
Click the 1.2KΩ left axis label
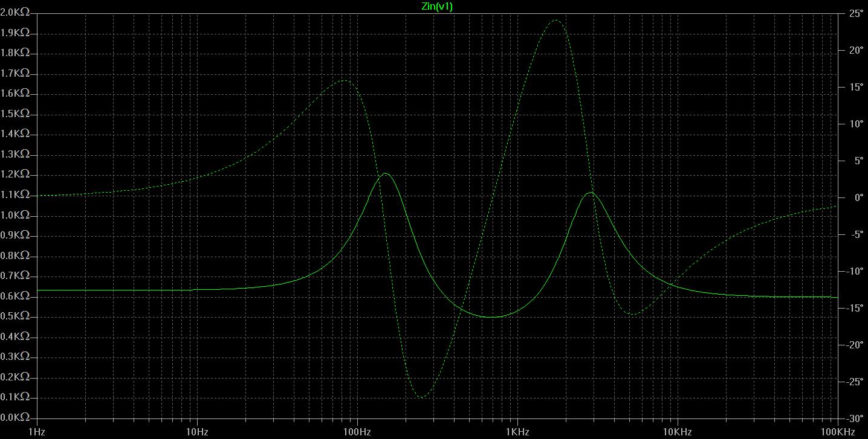pyautogui.click(x=15, y=175)
